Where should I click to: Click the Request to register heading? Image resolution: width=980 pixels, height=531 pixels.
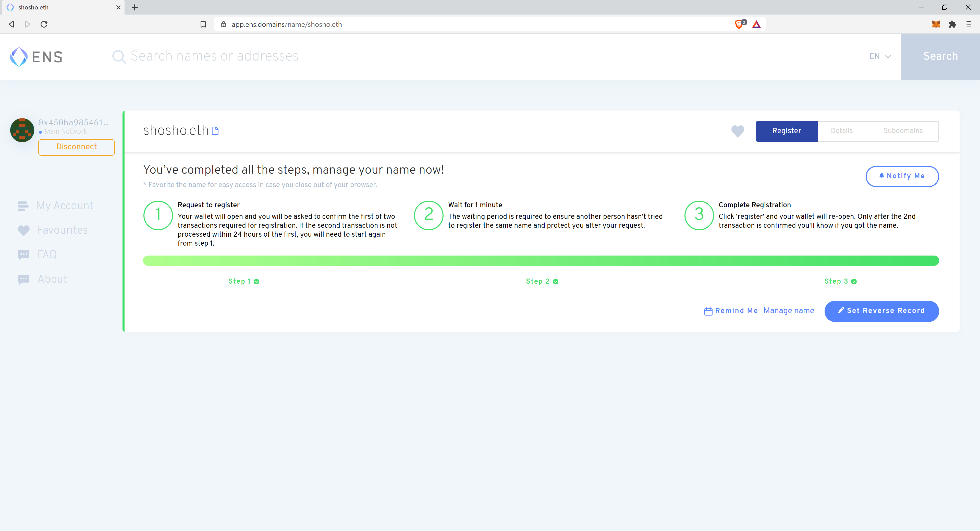(209, 205)
